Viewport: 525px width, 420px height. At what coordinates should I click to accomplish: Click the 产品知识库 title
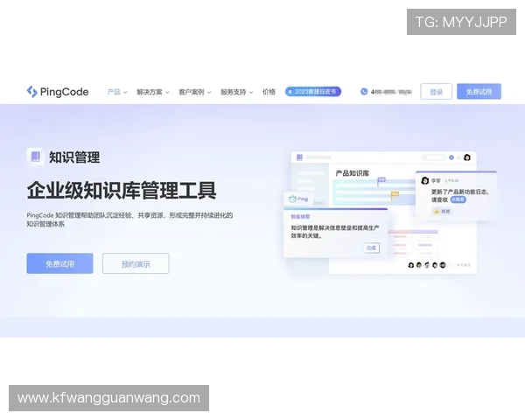coord(353,173)
